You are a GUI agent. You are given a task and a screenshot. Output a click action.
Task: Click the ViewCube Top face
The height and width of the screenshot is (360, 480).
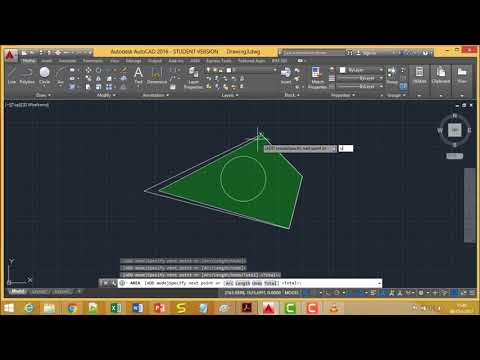[454, 130]
